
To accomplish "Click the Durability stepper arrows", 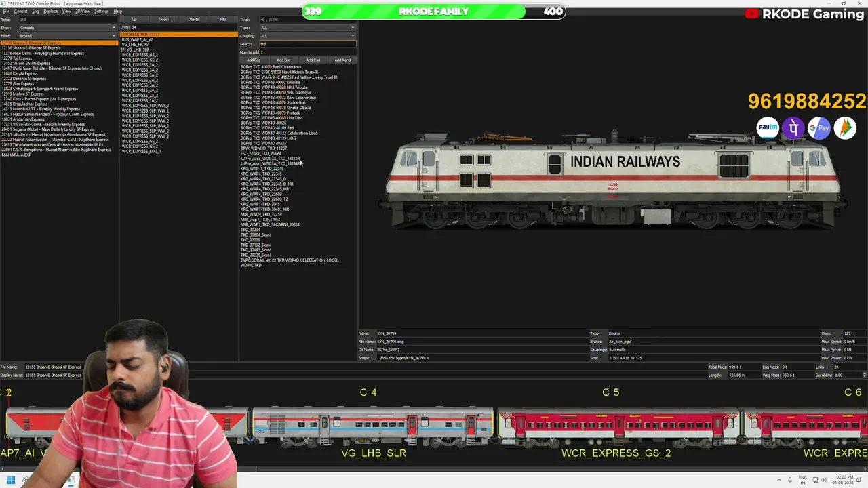I will tap(864, 375).
